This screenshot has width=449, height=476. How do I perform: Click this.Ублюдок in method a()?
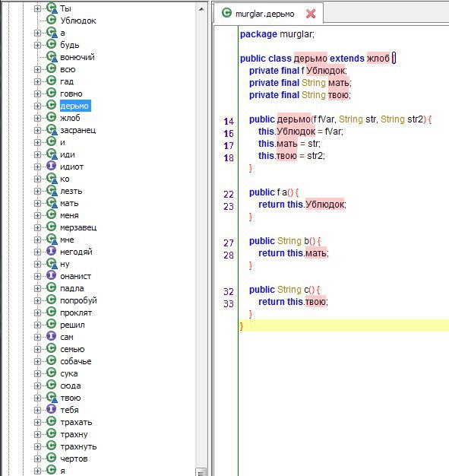316,205
